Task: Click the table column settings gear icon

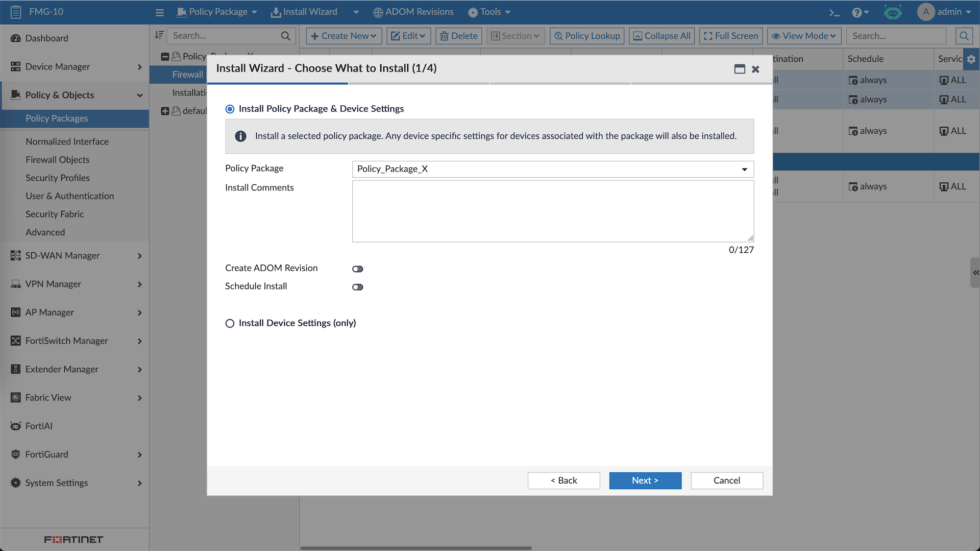Action: click(x=971, y=59)
